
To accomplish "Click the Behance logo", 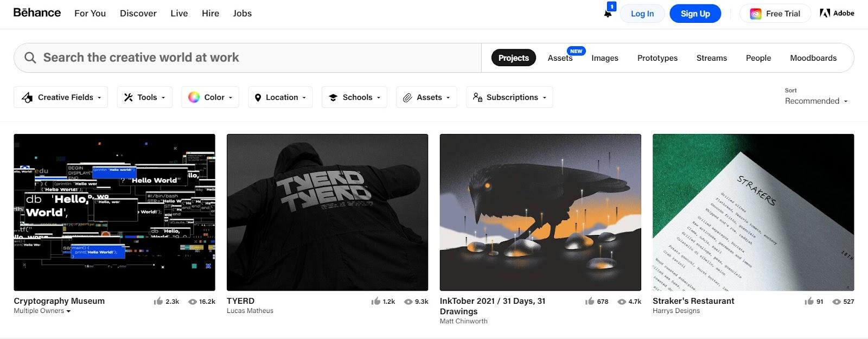I will pyautogui.click(x=37, y=12).
